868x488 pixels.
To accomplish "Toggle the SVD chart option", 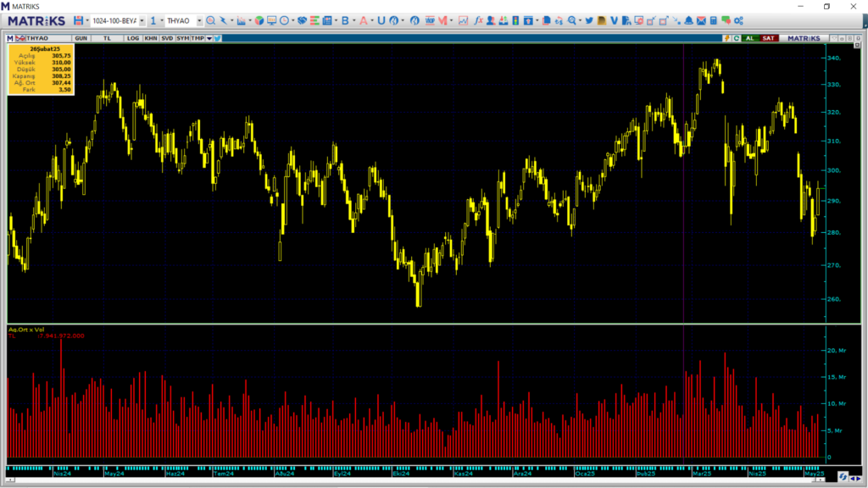I will [x=167, y=38].
